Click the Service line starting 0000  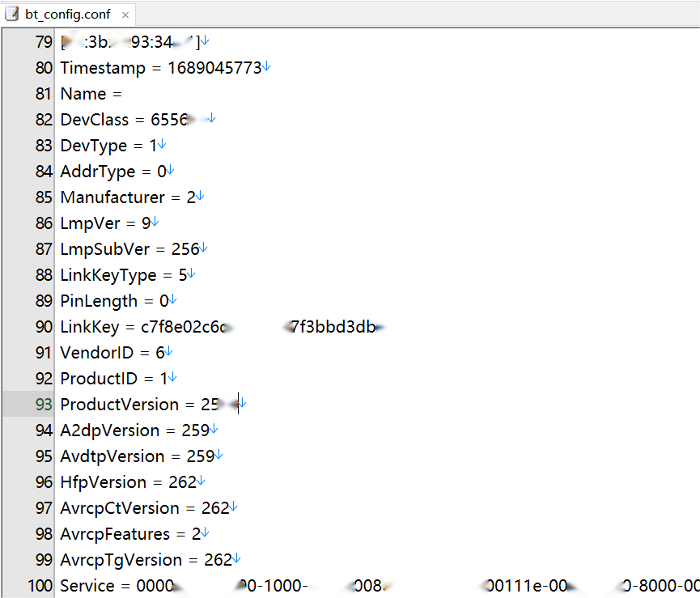click(x=380, y=586)
